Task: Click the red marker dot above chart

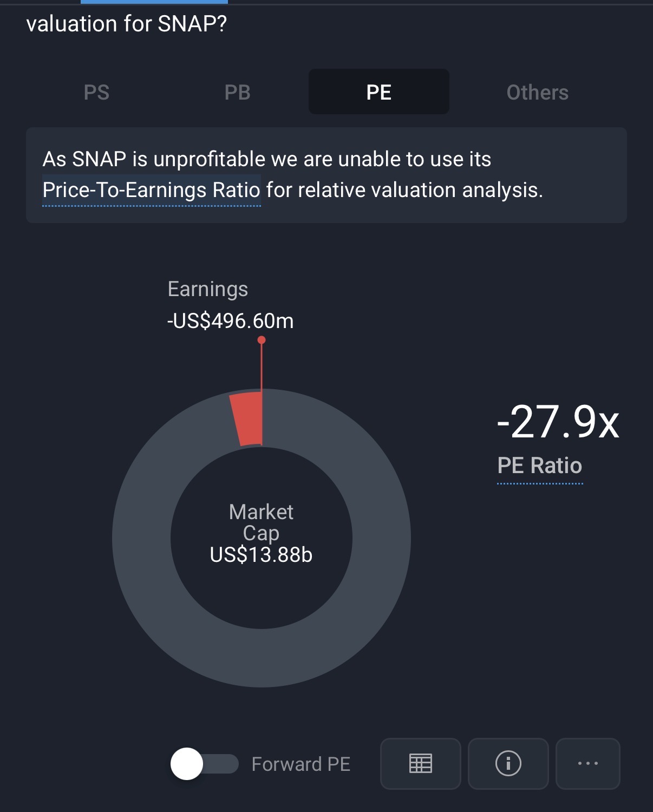Action: tap(262, 340)
